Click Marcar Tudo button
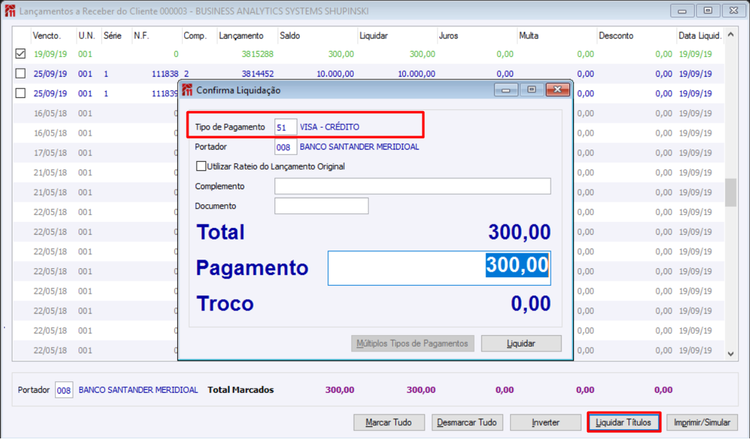The image size is (750, 439). point(389,422)
